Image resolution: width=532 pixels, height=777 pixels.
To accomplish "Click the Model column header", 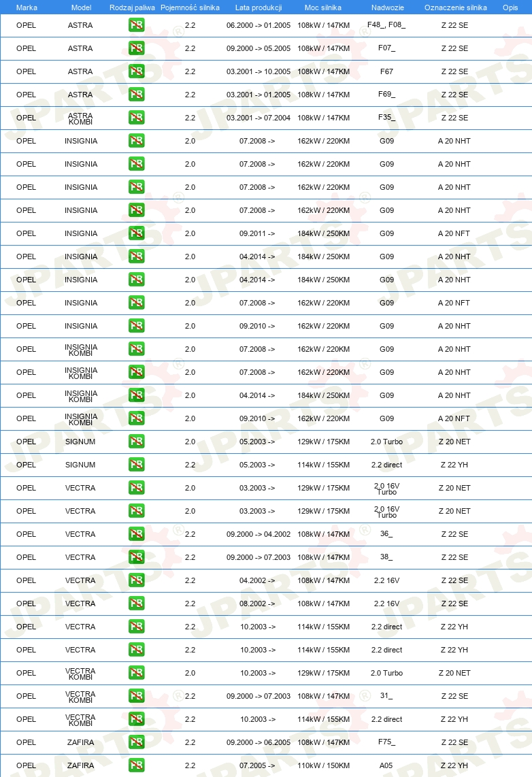I will point(81,7).
